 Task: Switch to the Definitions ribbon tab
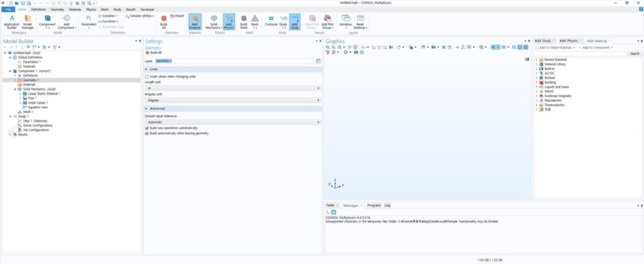pos(39,10)
